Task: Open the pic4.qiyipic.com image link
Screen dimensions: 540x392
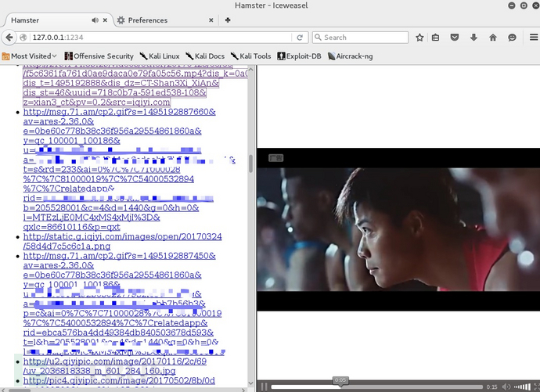Action: [119, 380]
